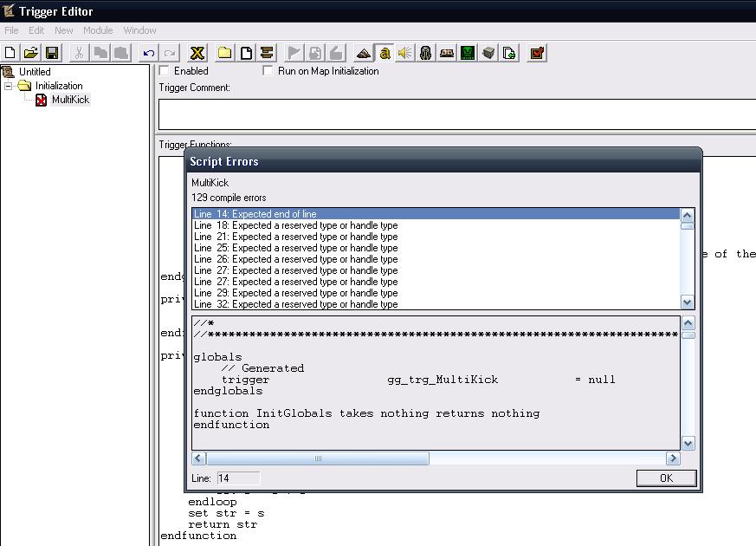This screenshot has height=546, width=756.
Task: Click the Undo arrow icon
Action: tap(149, 53)
